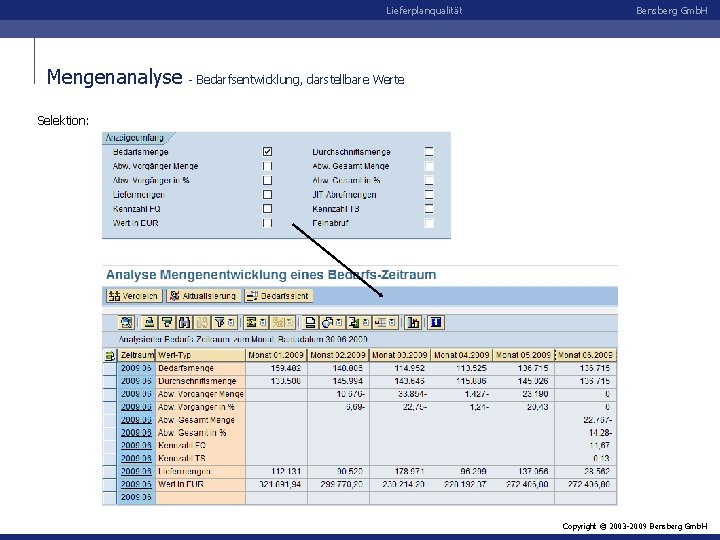The width and height of the screenshot is (720, 540).
Task: Click the Anzeigeumfang group title
Action: [135, 137]
